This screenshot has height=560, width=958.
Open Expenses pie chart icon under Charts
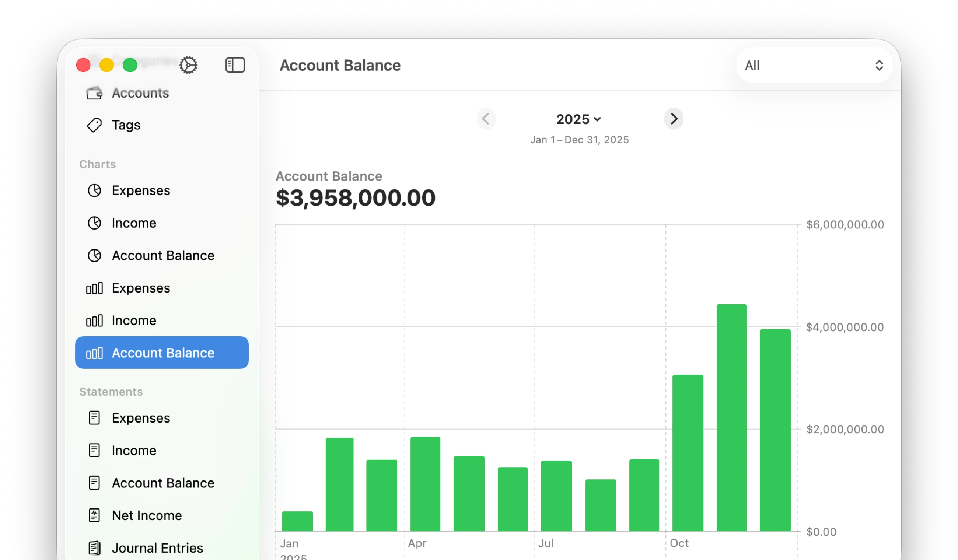[94, 190]
